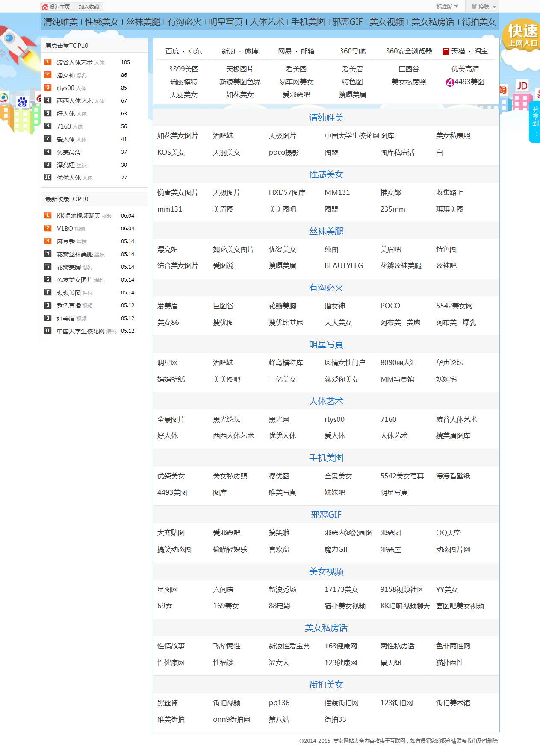Open the 麻豆秀 entry in 最新收录
Viewport: 540px width, 756px height.
click(66, 241)
